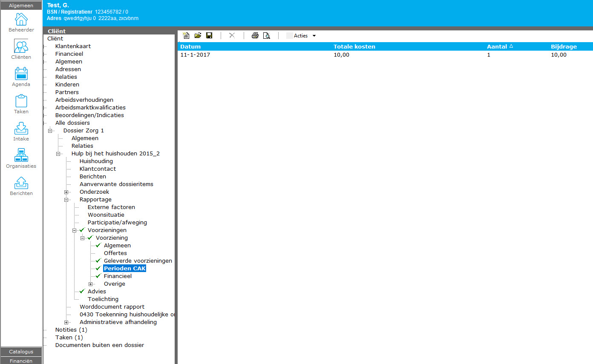Open Print preview with magnifier icon

[x=267, y=36]
